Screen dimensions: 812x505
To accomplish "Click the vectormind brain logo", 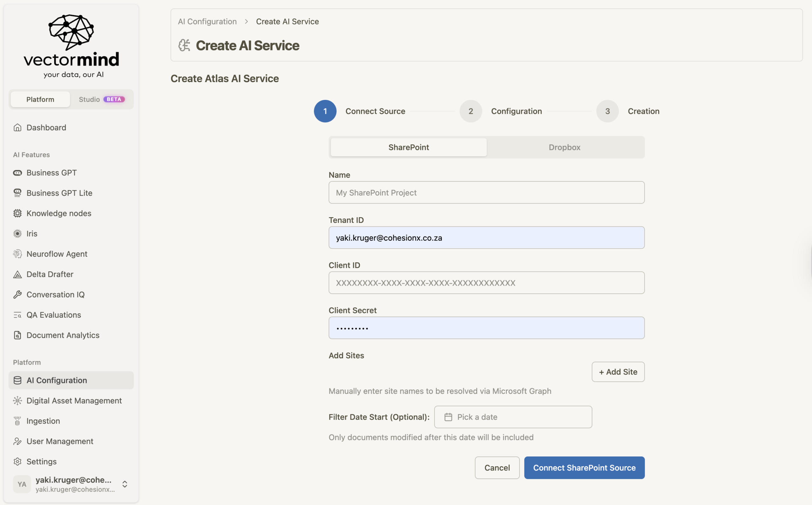I will click(71, 32).
